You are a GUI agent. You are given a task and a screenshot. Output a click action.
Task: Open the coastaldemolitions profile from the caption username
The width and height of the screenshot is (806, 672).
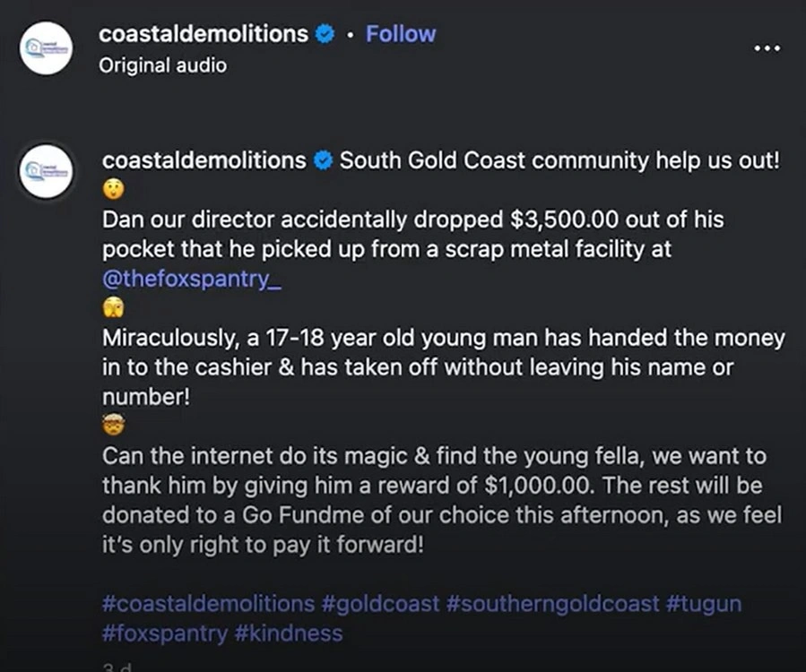(x=204, y=161)
